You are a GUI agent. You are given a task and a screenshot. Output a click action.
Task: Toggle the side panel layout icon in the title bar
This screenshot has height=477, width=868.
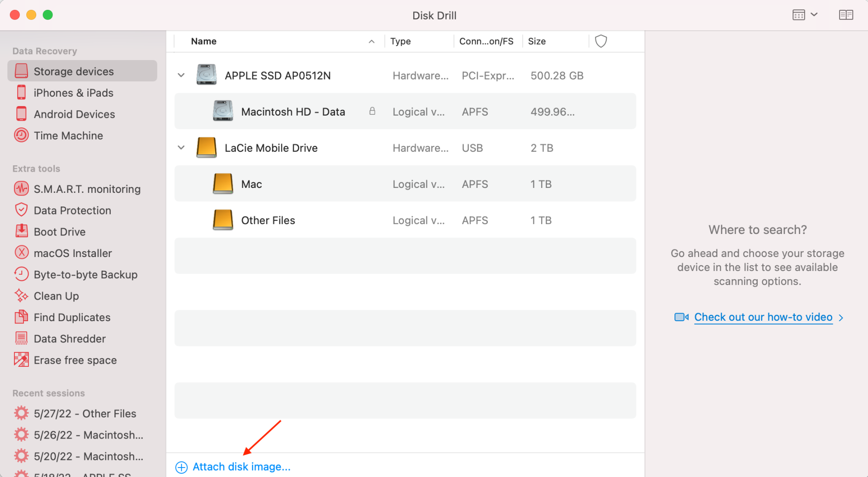point(846,15)
